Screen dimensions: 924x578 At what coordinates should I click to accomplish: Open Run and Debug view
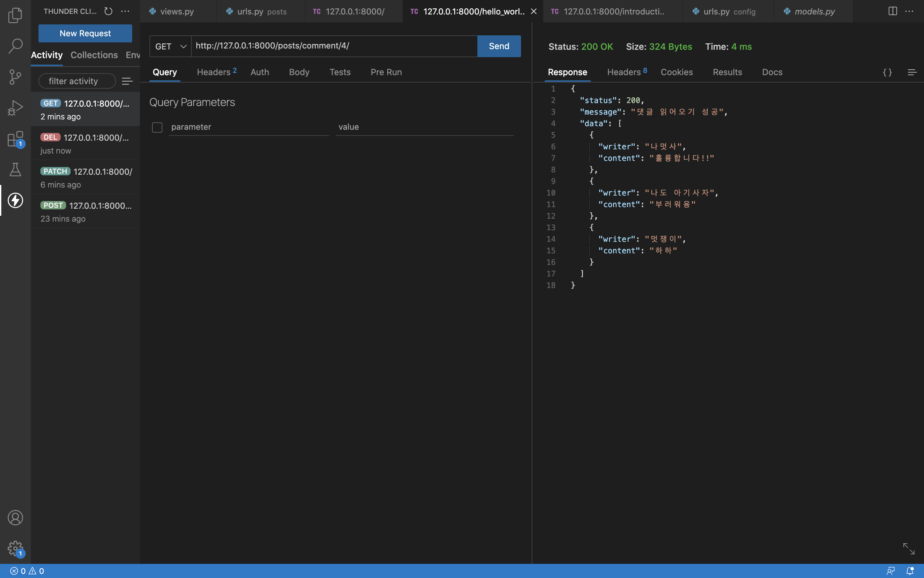click(15, 108)
